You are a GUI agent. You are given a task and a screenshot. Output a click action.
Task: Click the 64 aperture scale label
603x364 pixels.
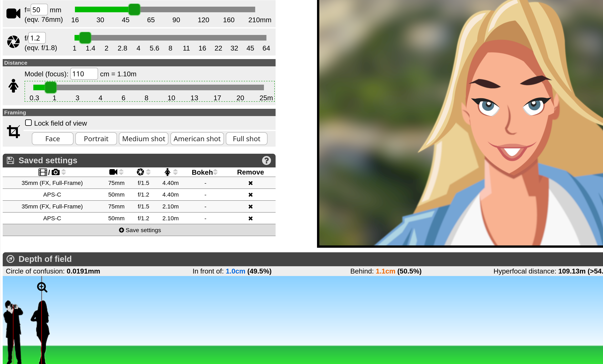pos(266,48)
